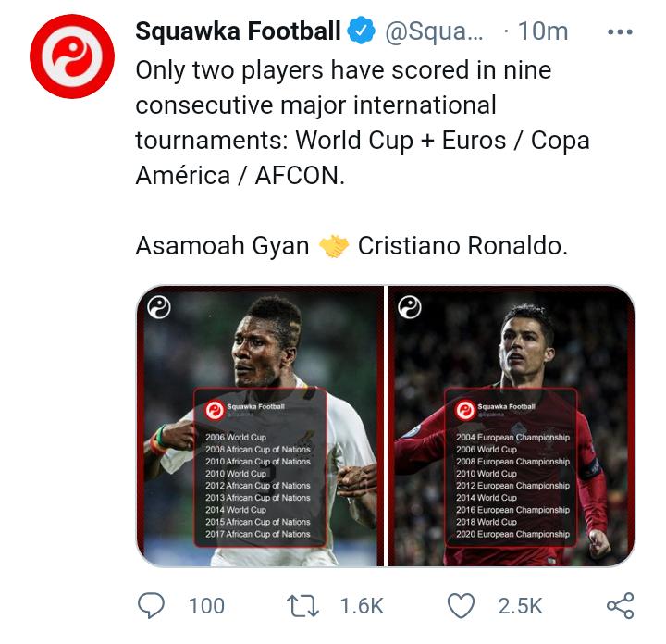Like the tweet with the heart icon
The image size is (666, 644).
click(x=462, y=605)
